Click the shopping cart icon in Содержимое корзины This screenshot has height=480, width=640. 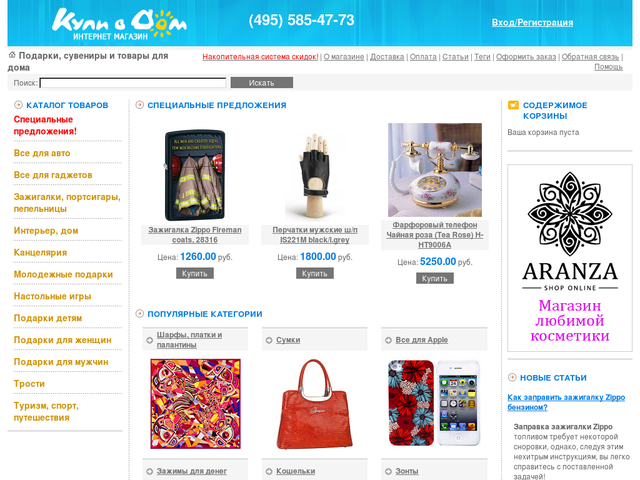(513, 105)
